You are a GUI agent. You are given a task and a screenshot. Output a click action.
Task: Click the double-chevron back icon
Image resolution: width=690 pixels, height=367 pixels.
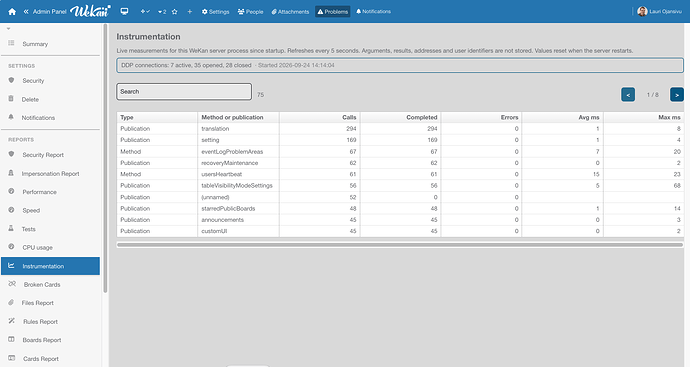click(x=26, y=11)
